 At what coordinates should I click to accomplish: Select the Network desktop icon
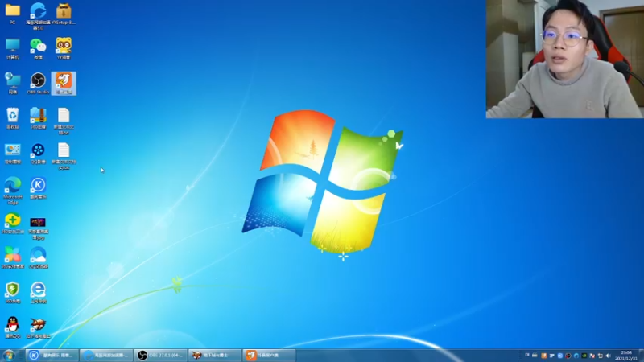point(13,84)
